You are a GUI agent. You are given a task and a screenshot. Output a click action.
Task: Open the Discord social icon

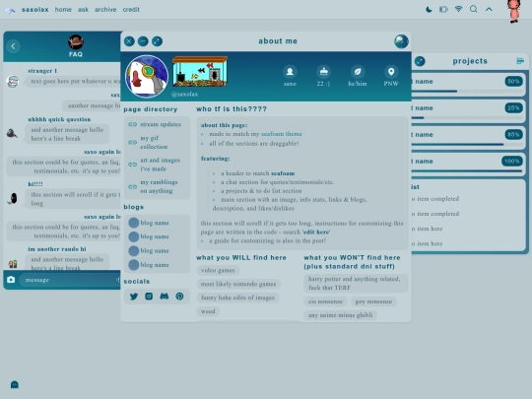pyautogui.click(x=165, y=297)
